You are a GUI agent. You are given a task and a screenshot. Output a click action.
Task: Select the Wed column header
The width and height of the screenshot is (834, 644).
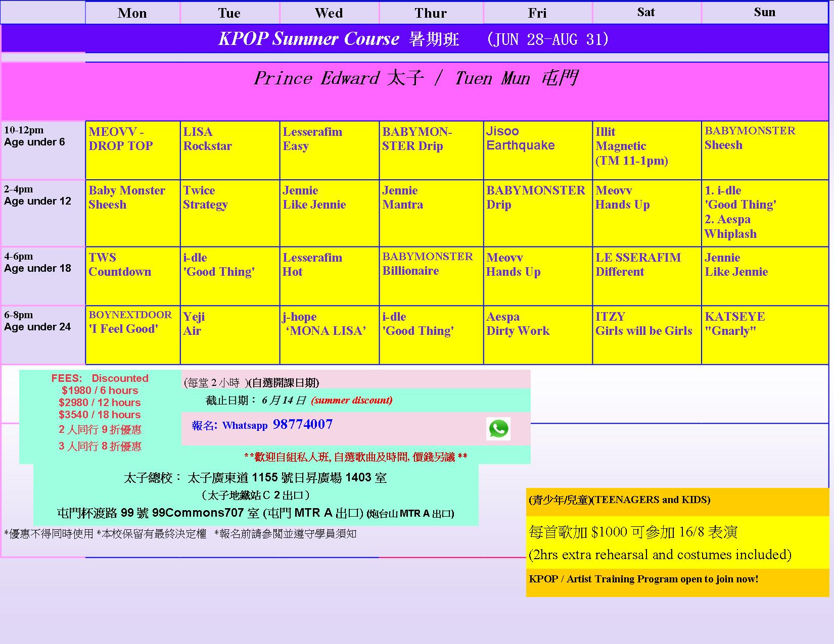pyautogui.click(x=329, y=13)
